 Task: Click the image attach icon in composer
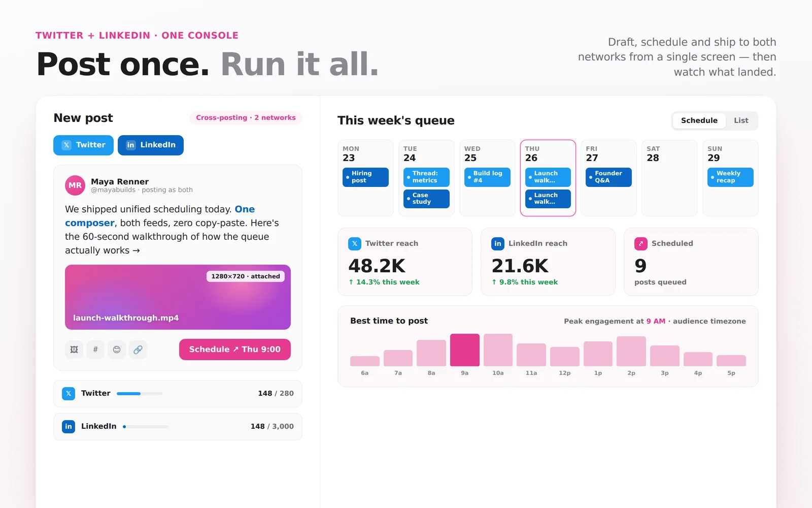point(74,350)
